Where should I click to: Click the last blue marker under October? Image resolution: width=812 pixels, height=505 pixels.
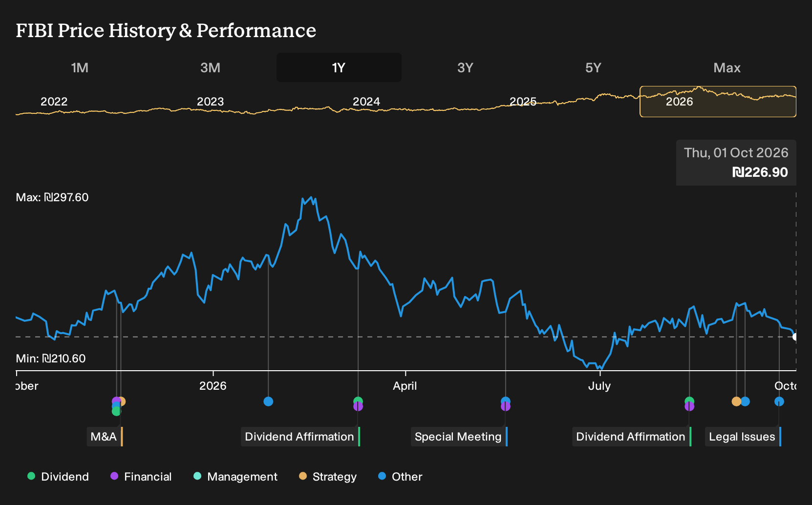(779, 401)
